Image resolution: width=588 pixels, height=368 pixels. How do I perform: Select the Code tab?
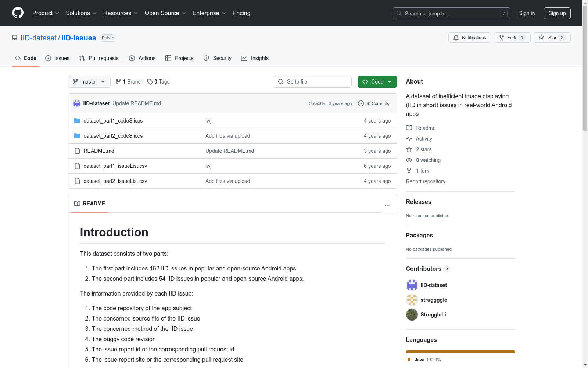tap(26, 58)
